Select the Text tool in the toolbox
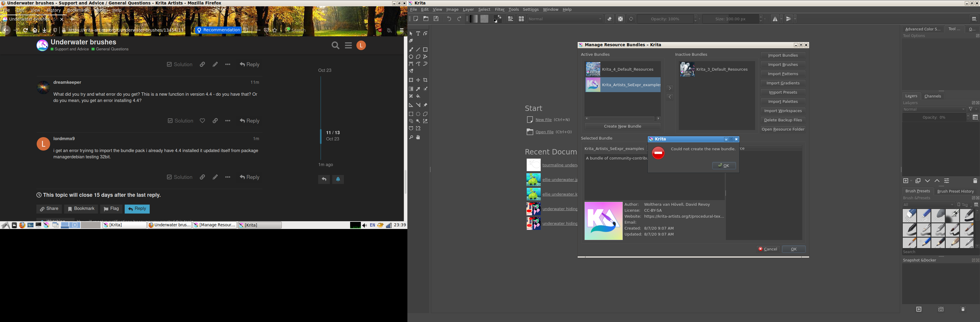This screenshot has width=980, height=322. [418, 33]
